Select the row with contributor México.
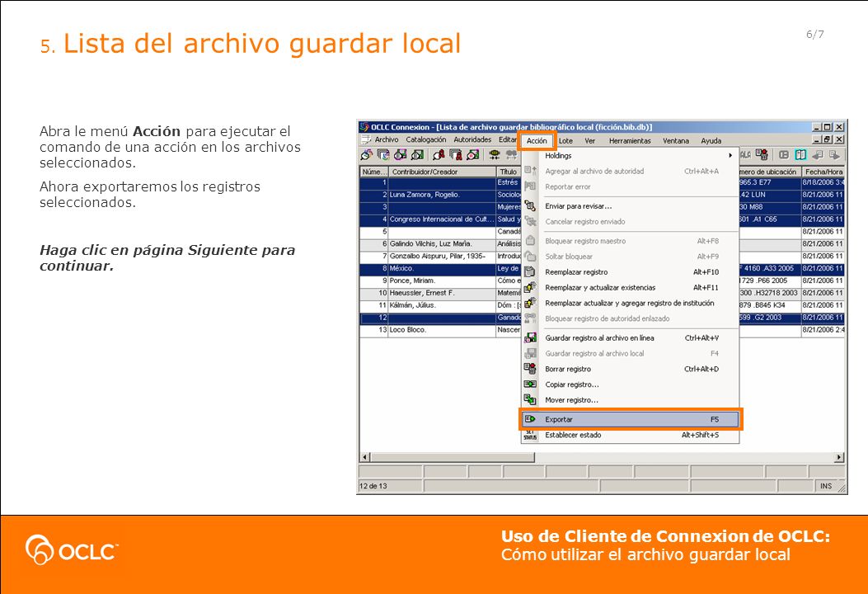The height and width of the screenshot is (594, 868). (441, 268)
